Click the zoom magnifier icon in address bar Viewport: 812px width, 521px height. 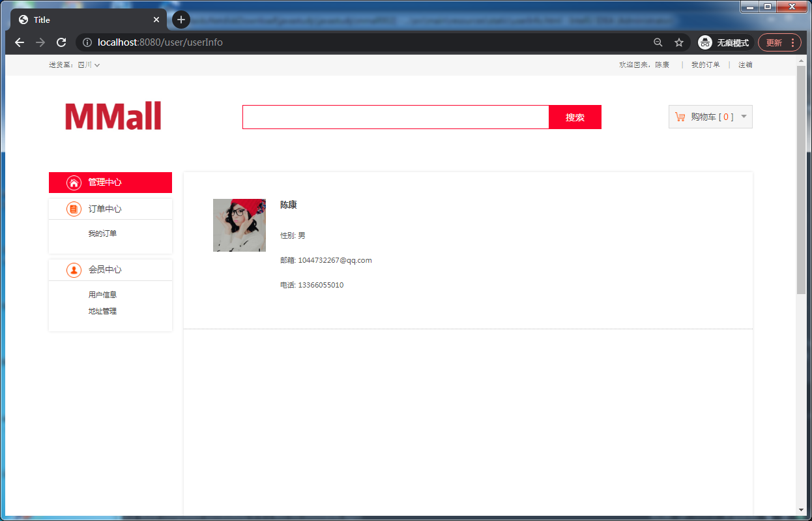tap(658, 42)
